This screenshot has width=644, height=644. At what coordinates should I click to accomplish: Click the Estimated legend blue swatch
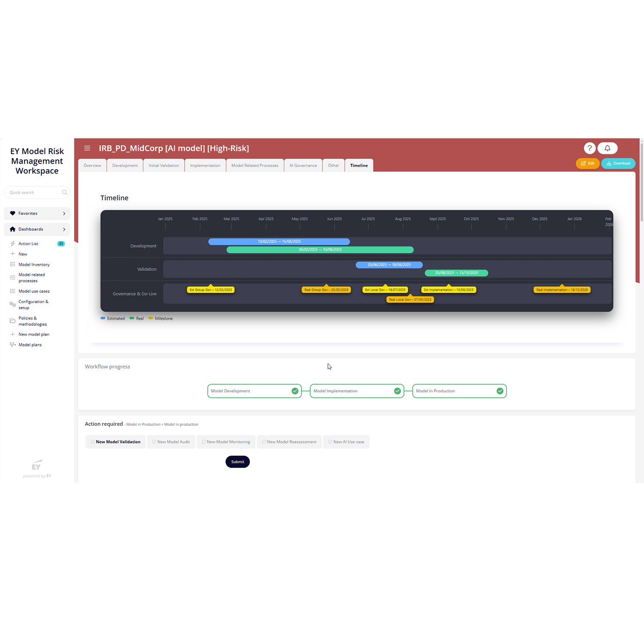[103, 318]
